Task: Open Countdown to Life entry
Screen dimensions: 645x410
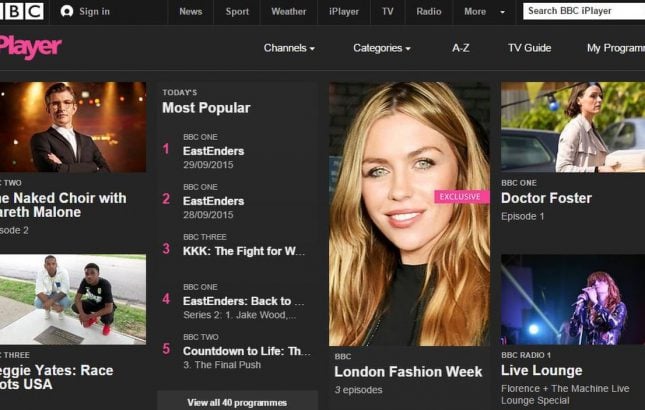Action: [247, 351]
